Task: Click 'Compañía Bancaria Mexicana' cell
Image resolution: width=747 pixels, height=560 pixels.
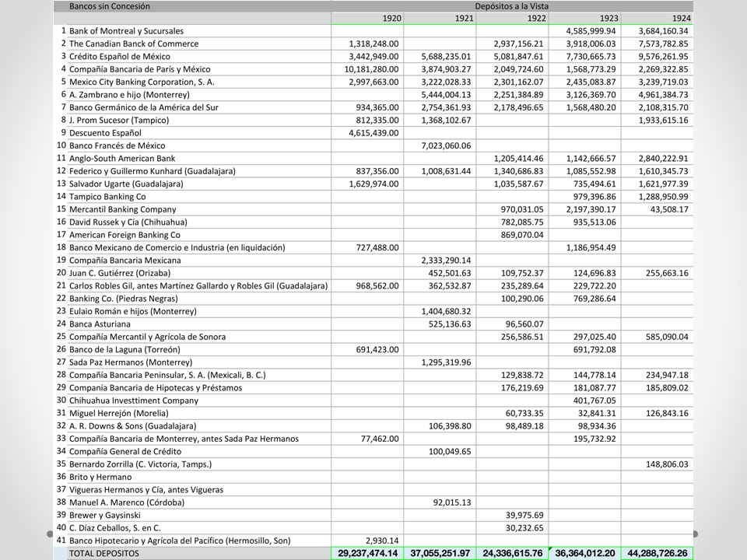Action: tap(199, 260)
